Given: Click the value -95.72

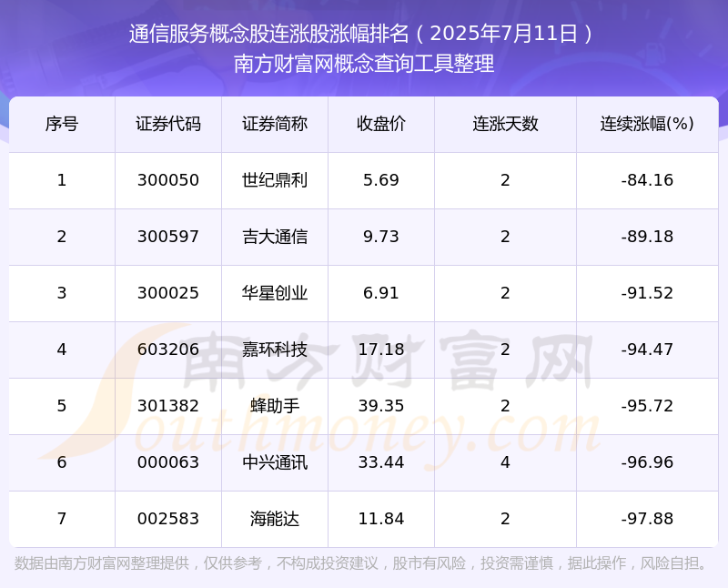Looking at the screenshot, I should [647, 406].
